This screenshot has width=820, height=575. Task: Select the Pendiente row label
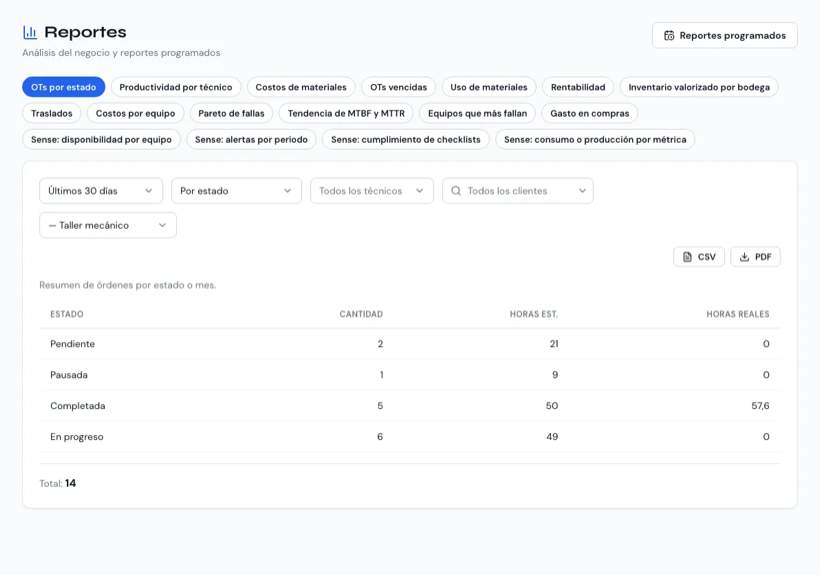click(73, 344)
